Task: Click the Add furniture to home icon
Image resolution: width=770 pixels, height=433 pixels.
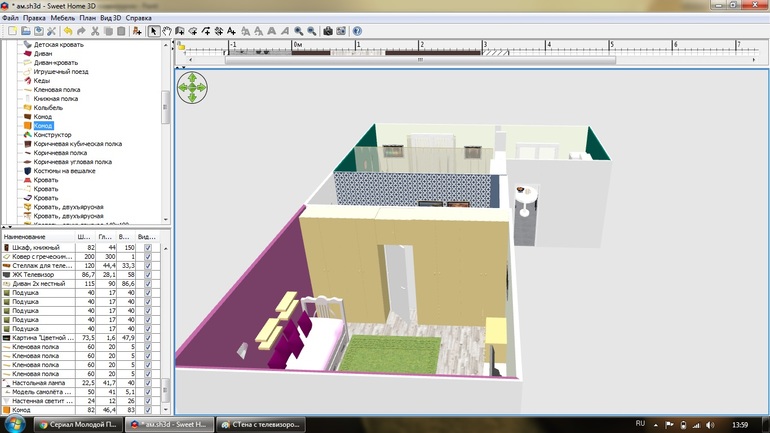Action: click(x=136, y=31)
